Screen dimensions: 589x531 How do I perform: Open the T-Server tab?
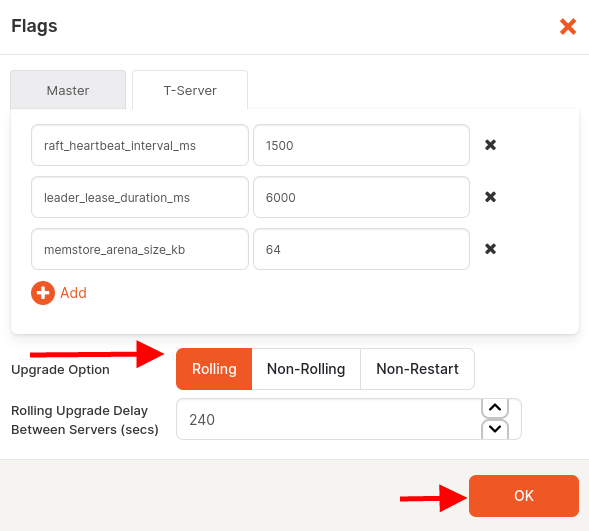pyautogui.click(x=190, y=90)
